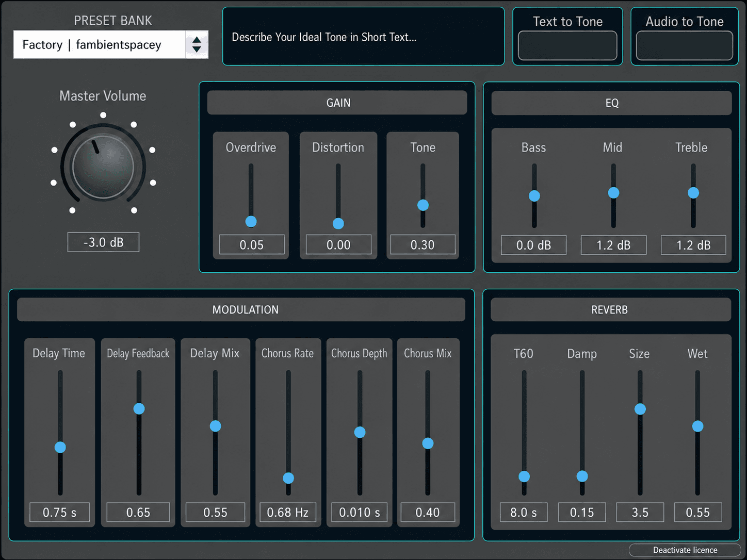Viewport: 747px width, 560px height.
Task: Click the Overdrive value box 0.05
Action: click(x=252, y=245)
